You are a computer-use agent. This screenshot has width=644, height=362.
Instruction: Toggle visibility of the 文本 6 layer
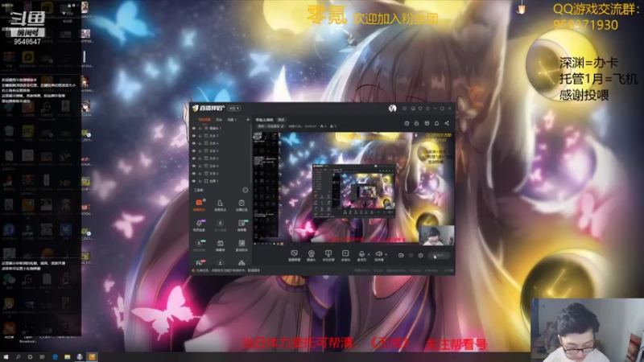[194, 143]
